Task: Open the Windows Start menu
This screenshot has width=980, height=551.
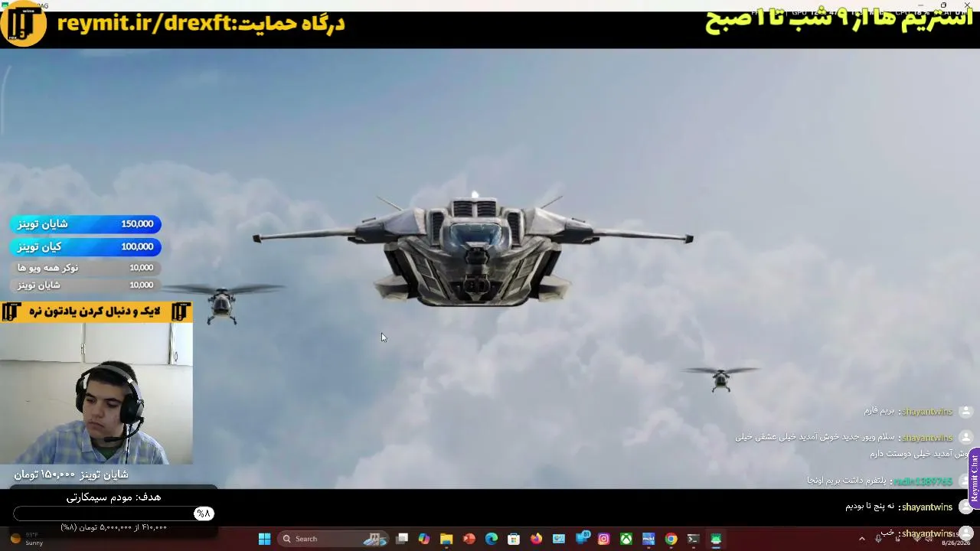Action: (264, 539)
